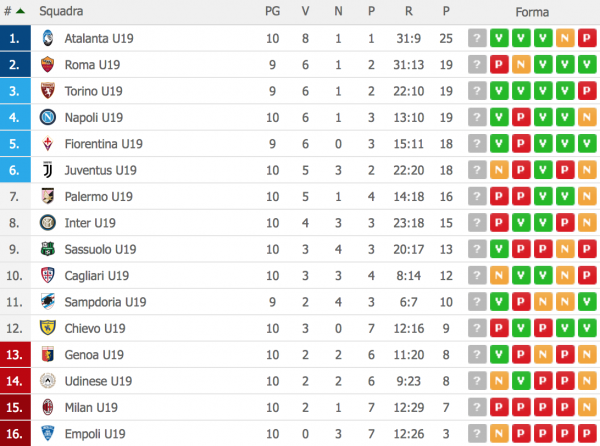Click the Napoli U19 round logo

point(47,118)
